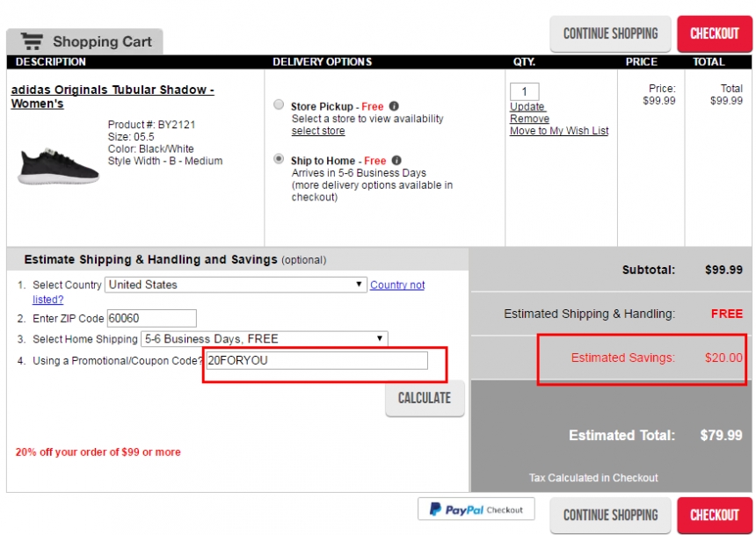The height and width of the screenshot is (535, 756).
Task: Open the Ship to Home info icon
Action: pos(396,161)
